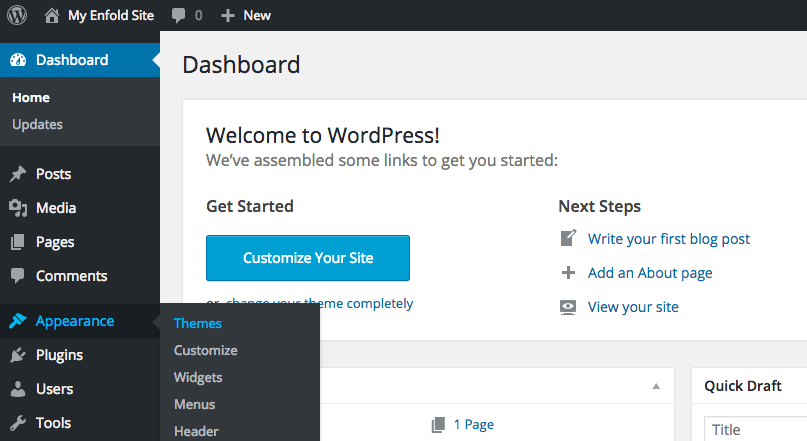Select Menus in Appearance submenu
The image size is (807, 441).
click(195, 404)
